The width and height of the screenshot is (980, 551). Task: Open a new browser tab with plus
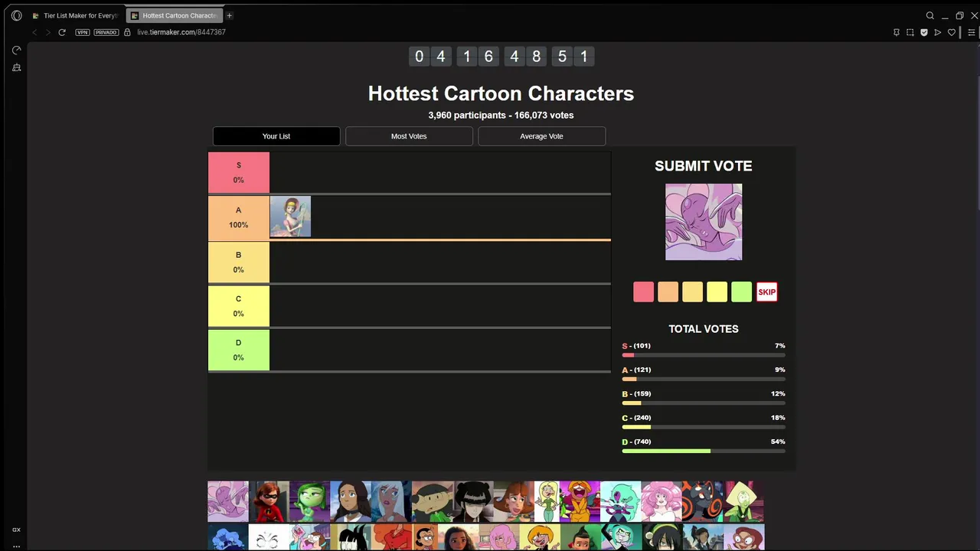(229, 15)
